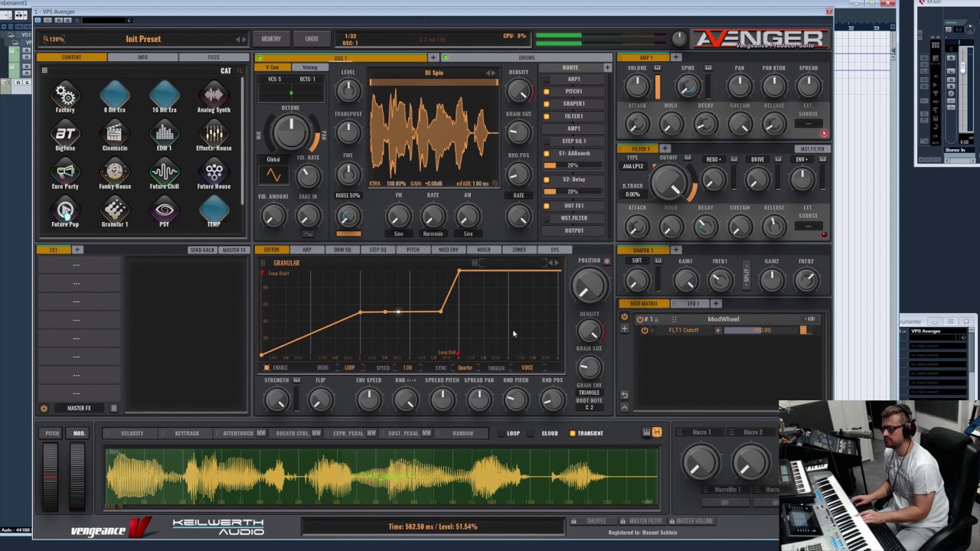Open the FM Sine waveform dropdown
Screen dimensions: 980x551
pos(398,233)
